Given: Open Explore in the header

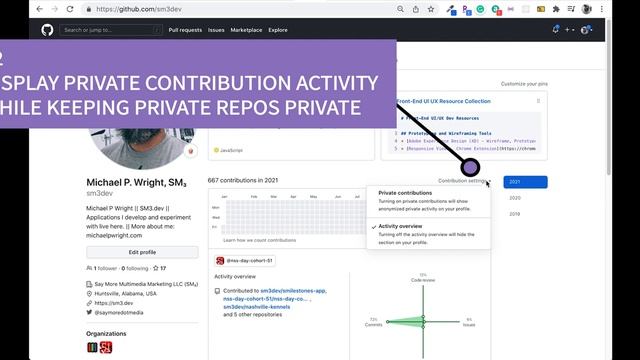Looking at the screenshot, I should pos(278,30).
